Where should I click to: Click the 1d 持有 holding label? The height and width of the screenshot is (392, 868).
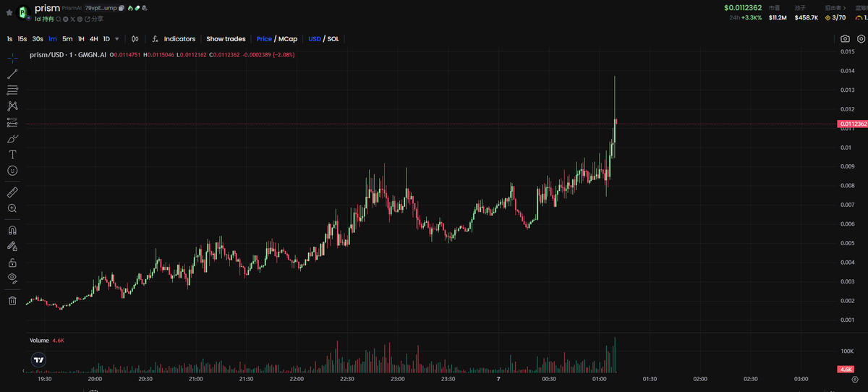(43, 19)
